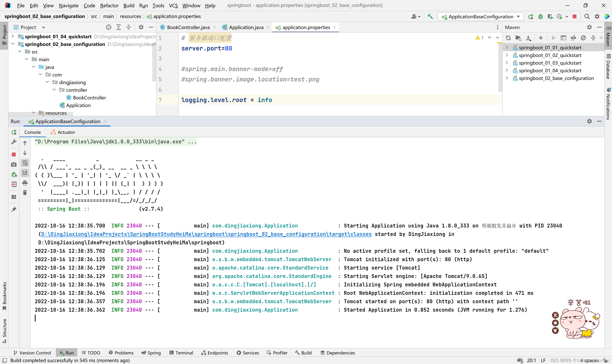Close the application.properties tab
612x364 pixels.
coord(334,27)
